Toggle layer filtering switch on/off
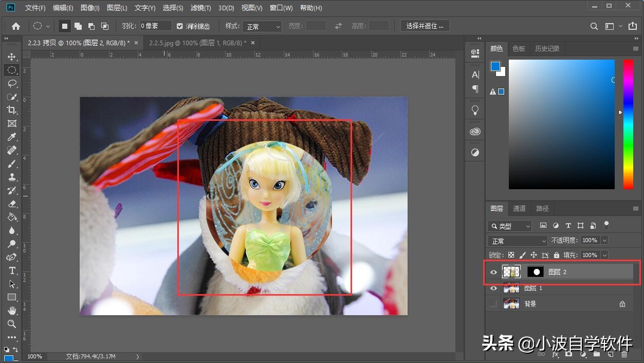Viewport: 644px width, 363px height. [606, 225]
